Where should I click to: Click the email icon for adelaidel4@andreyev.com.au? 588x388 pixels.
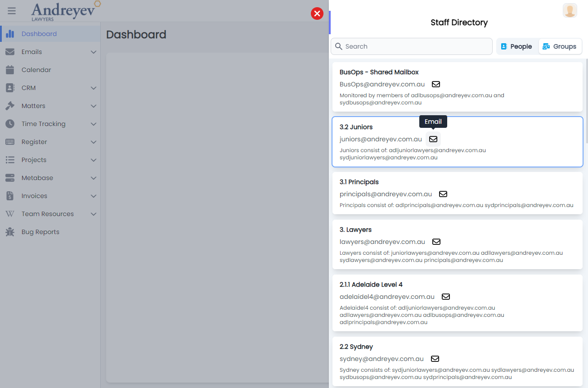pyautogui.click(x=445, y=297)
